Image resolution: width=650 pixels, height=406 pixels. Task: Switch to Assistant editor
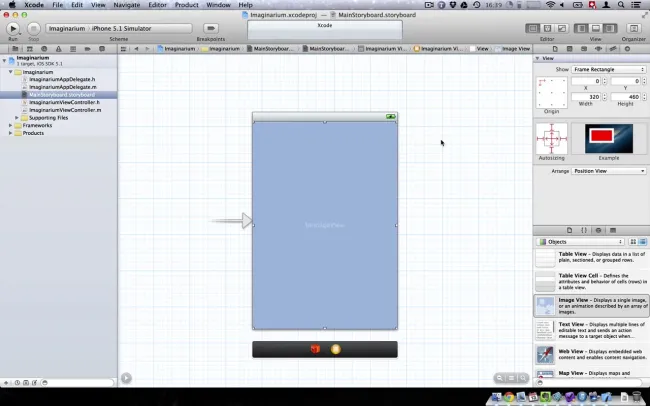pos(547,28)
